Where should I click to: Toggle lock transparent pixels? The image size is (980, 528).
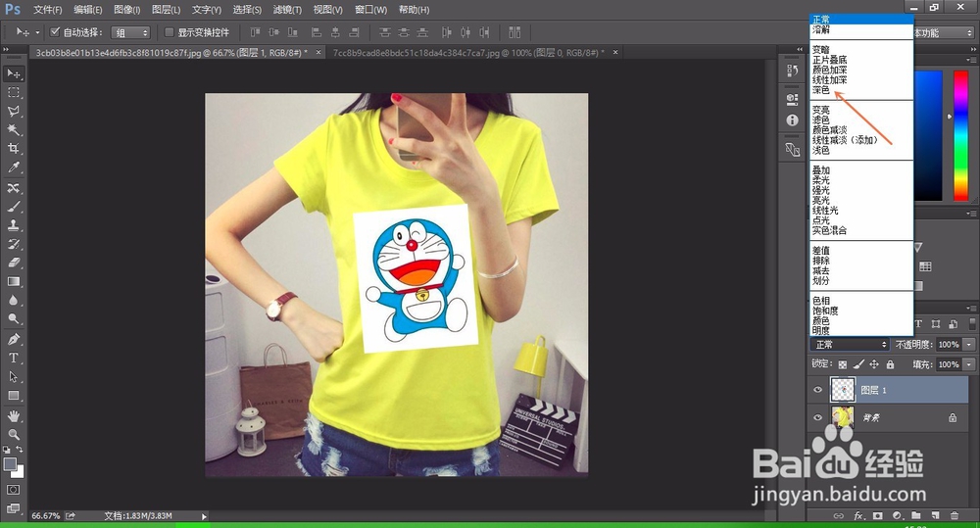click(843, 364)
